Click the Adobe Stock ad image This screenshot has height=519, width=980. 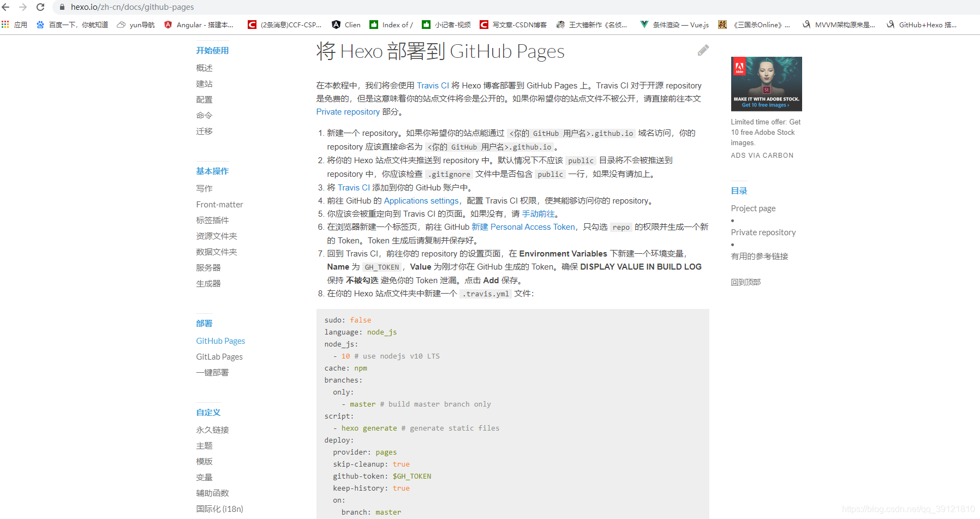(766, 84)
